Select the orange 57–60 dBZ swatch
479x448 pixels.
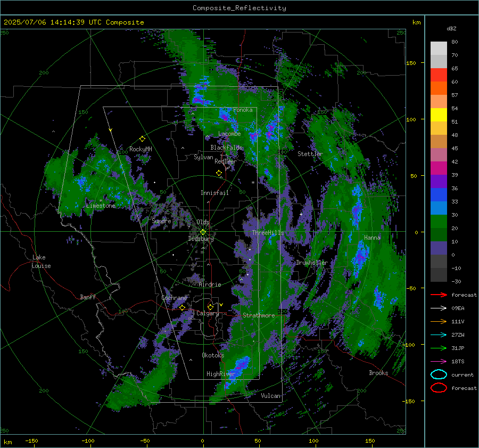[x=439, y=88]
